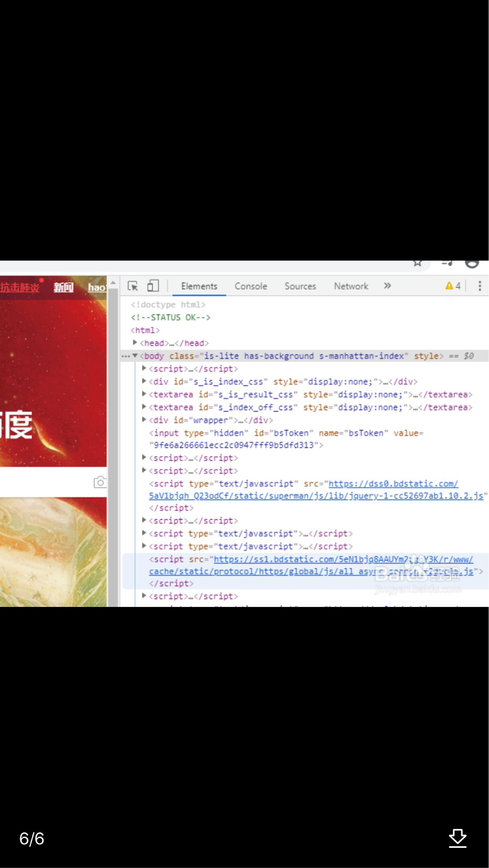
Task: Expand the div s_is_index_css node
Action: 144,381
